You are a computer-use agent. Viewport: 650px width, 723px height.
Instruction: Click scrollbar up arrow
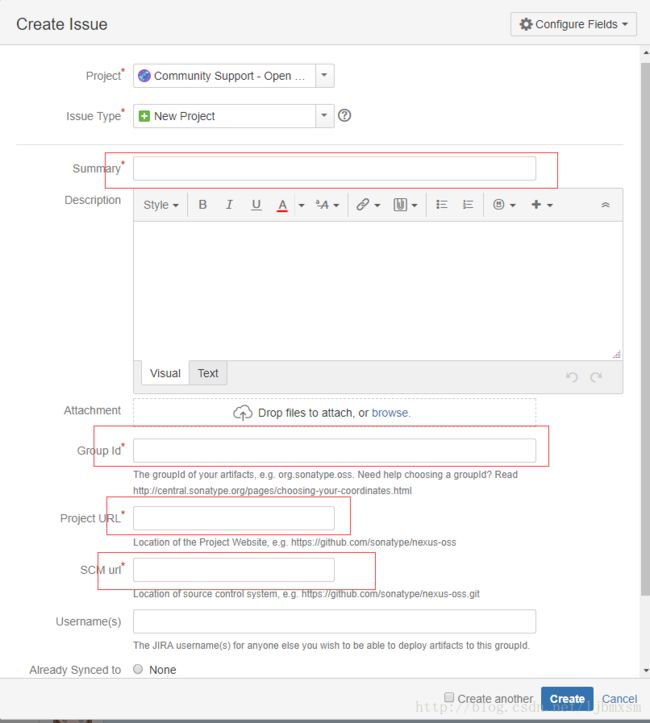[x=645, y=53]
